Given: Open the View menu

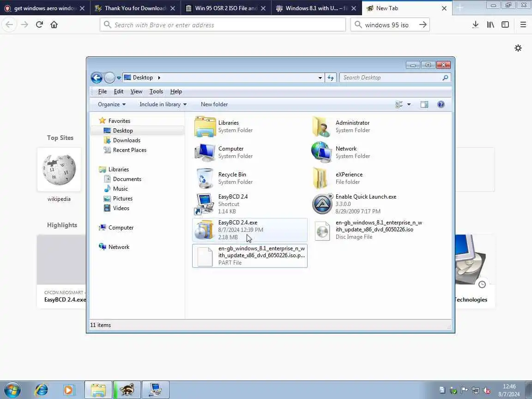Looking at the screenshot, I should pos(136,91).
